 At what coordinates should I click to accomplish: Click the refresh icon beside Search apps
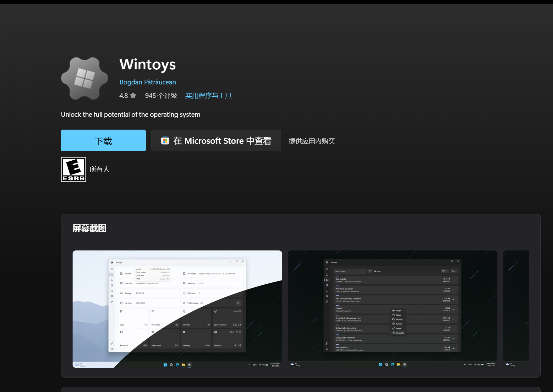pos(370,271)
